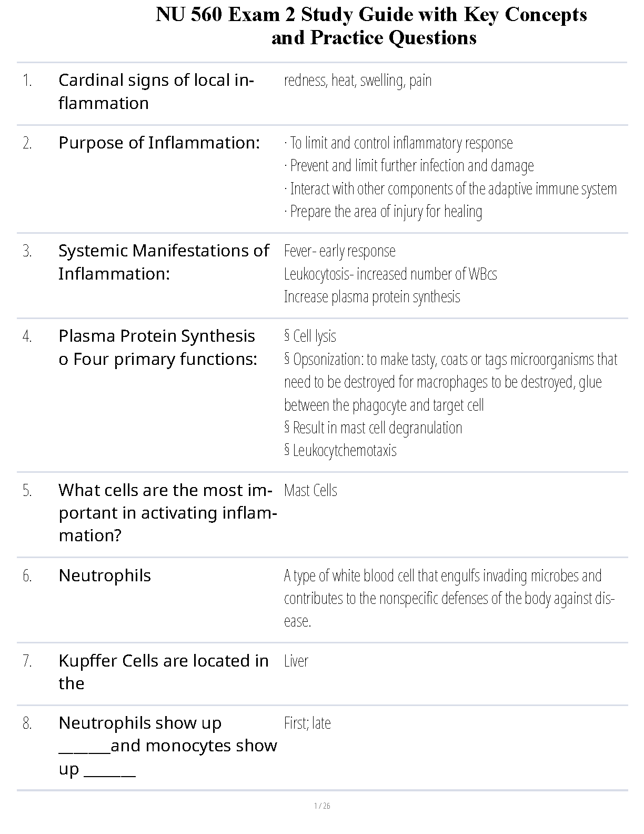Click the '§ Cell lysis' bullet

point(310,336)
